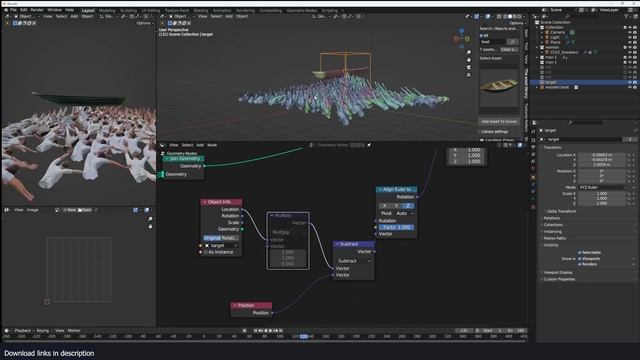Toggle viewport visibility eye for Camera
The width and height of the screenshot is (640, 360).
click(x=630, y=32)
